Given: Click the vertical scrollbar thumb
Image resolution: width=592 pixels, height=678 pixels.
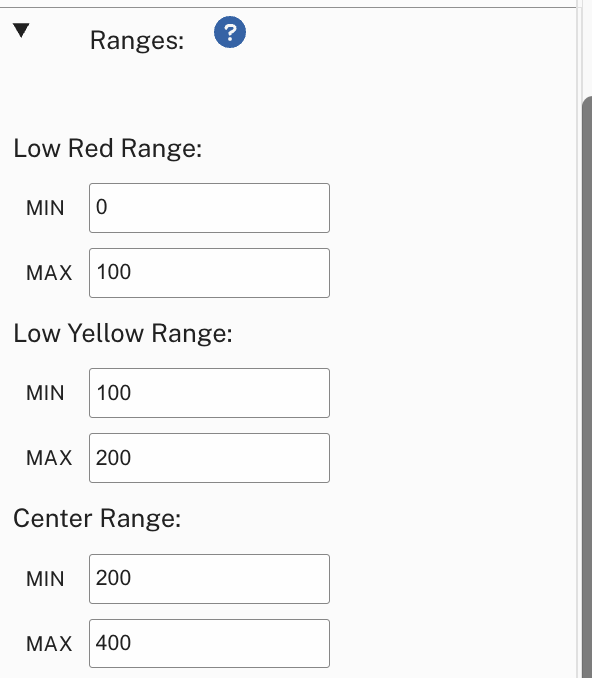Looking at the screenshot, I should (587, 387).
